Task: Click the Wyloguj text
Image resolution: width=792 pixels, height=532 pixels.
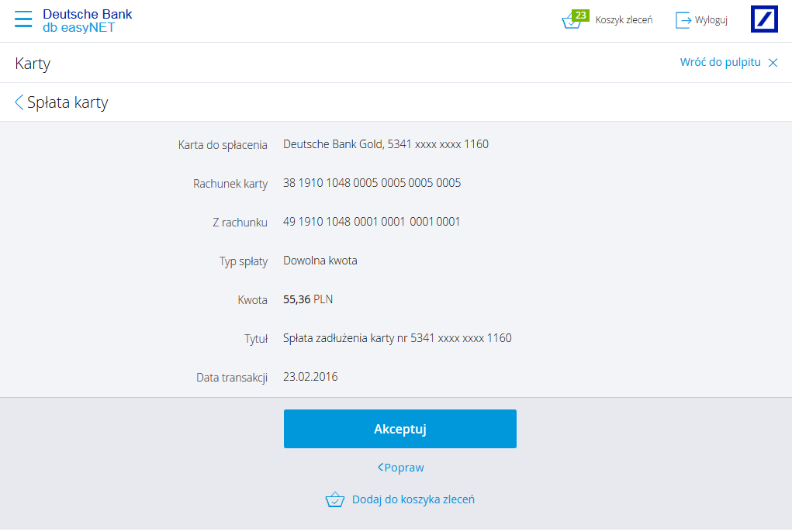Action: coord(711,20)
